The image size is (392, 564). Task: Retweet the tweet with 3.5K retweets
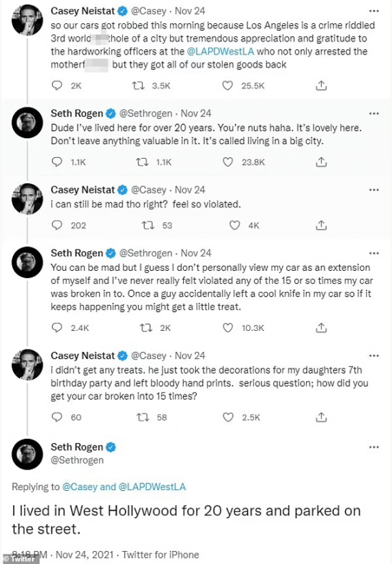tap(139, 85)
